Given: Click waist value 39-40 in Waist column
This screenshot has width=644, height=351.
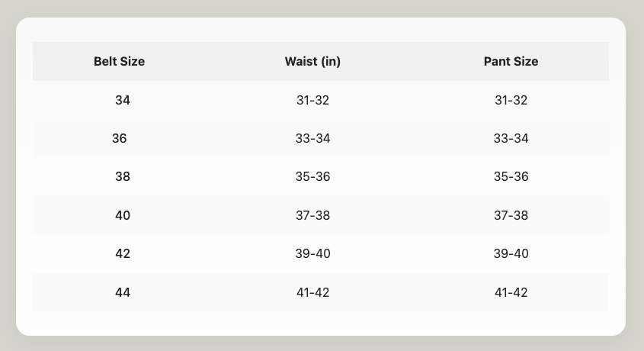Looking at the screenshot, I should pyautogui.click(x=312, y=253).
